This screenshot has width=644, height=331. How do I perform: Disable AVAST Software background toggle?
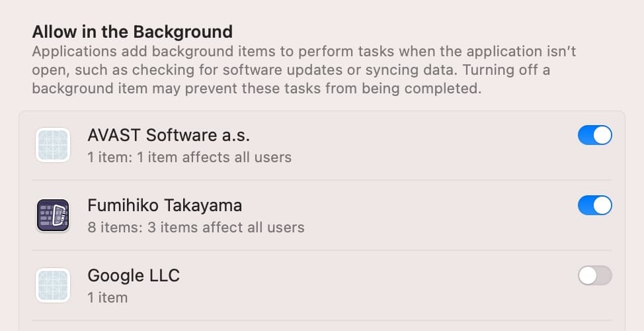pos(594,136)
